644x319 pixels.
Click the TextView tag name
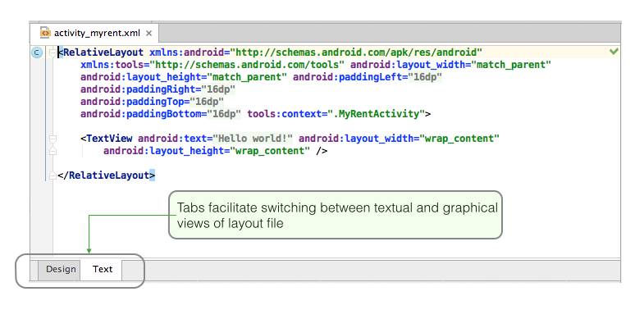(109, 139)
